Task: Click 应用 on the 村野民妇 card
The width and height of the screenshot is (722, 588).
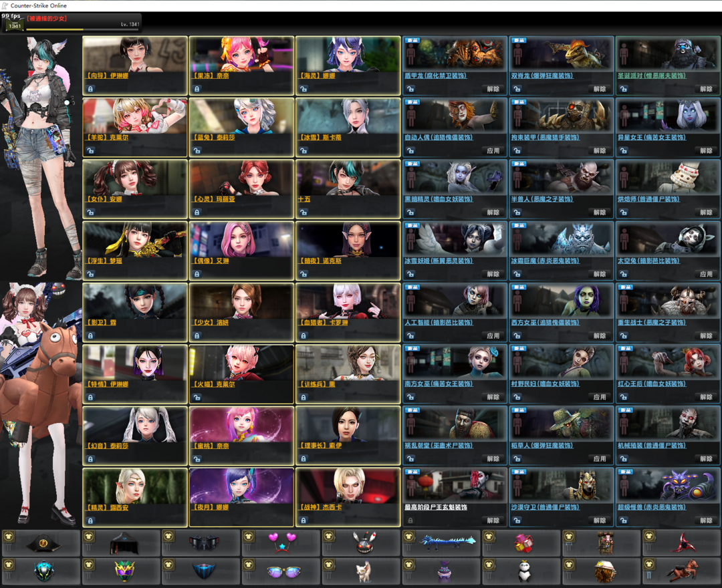Action: point(600,397)
